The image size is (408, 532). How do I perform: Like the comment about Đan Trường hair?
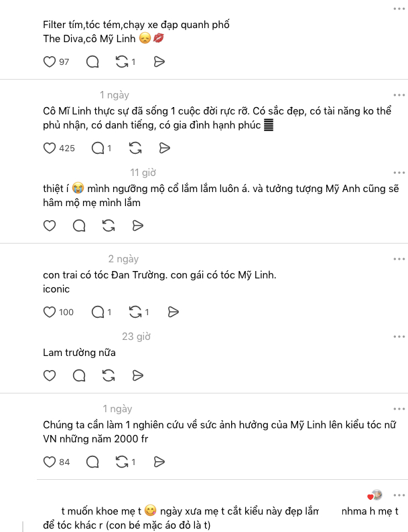click(x=50, y=312)
